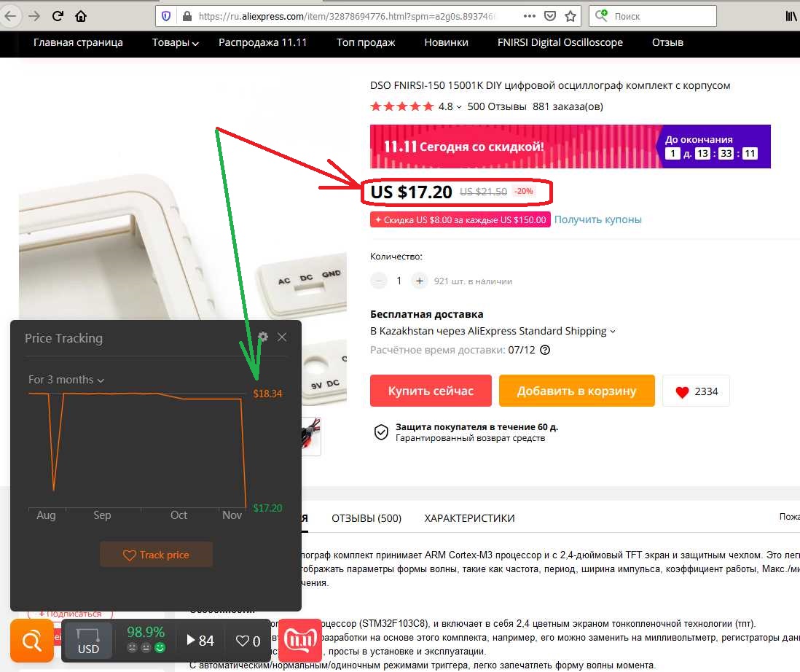This screenshot has height=672, width=800.
Task: Expand Товары menu dropdown
Action: [x=175, y=43]
